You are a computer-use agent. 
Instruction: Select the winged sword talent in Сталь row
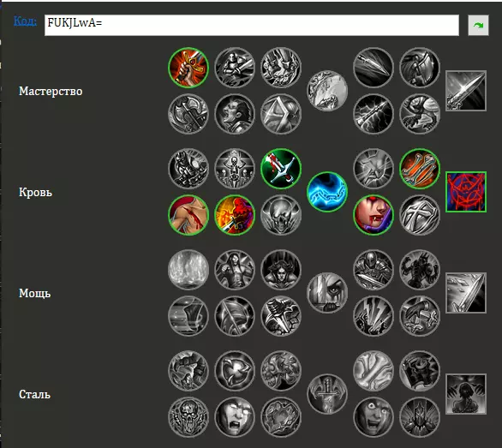[x=327, y=394]
